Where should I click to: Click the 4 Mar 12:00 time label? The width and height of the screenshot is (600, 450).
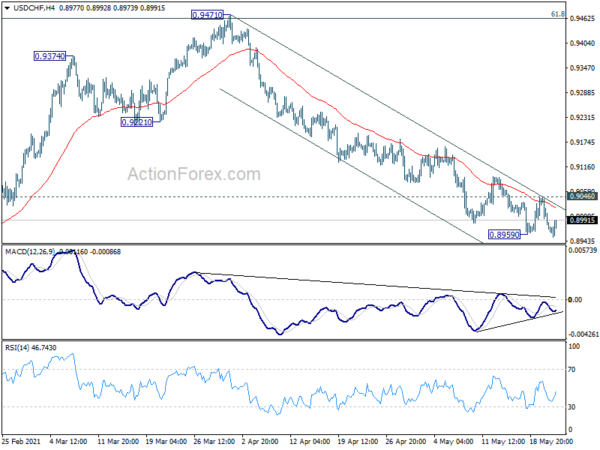pyautogui.click(x=68, y=442)
